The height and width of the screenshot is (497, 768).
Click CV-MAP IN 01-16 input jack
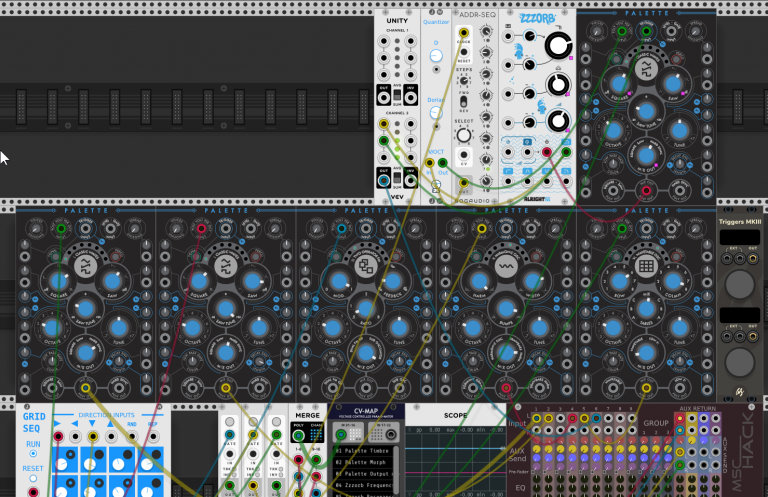pos(341,434)
